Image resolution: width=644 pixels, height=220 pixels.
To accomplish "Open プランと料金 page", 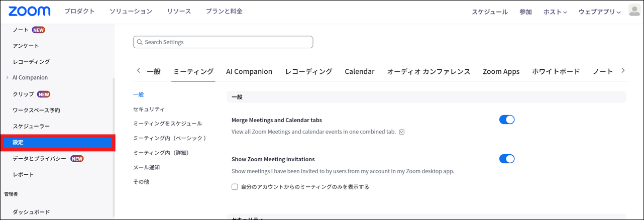I will [x=224, y=11].
